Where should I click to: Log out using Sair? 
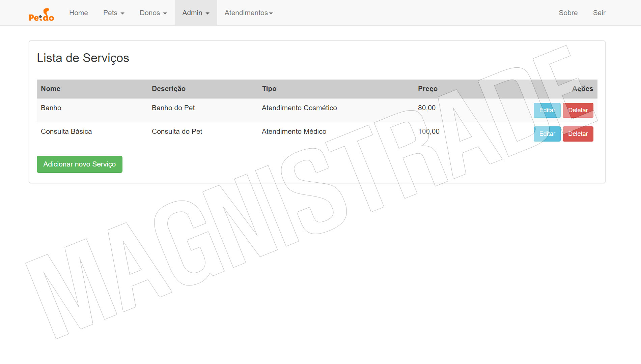(599, 13)
